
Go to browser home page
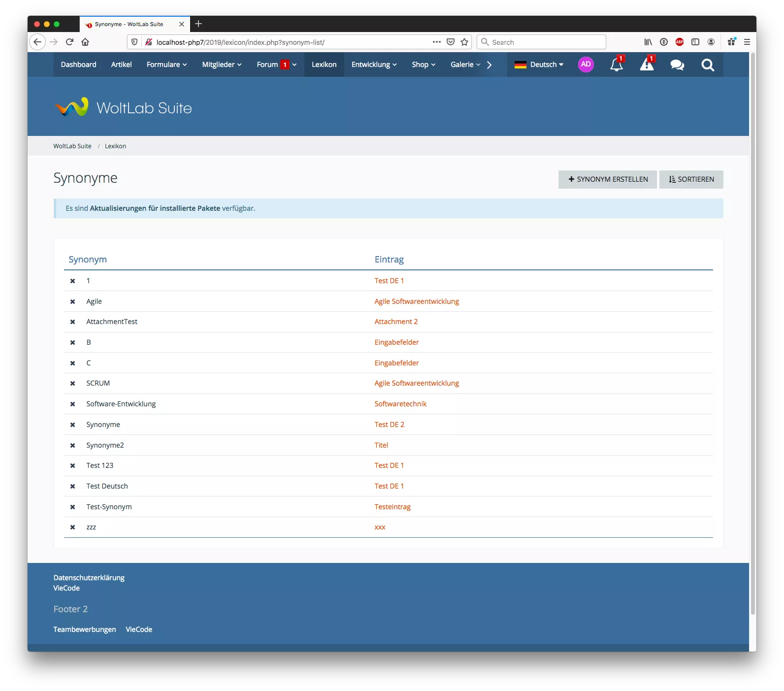[85, 42]
